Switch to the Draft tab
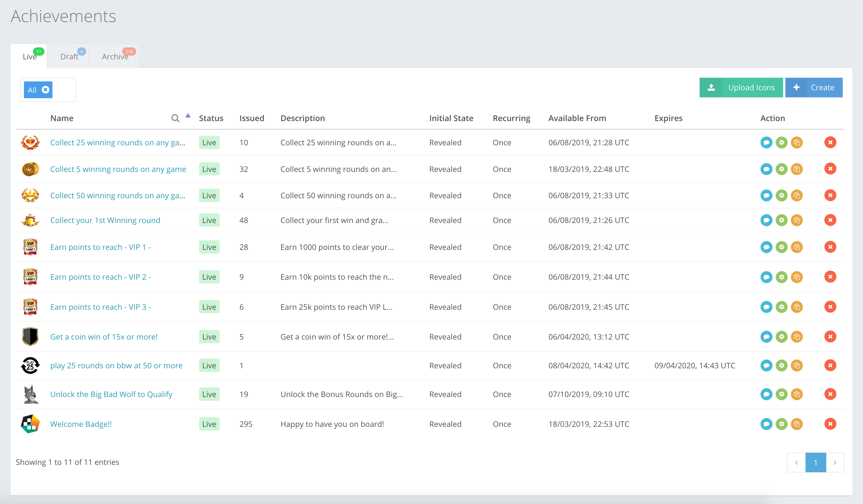Image resolution: width=863 pixels, height=504 pixels. tap(69, 56)
